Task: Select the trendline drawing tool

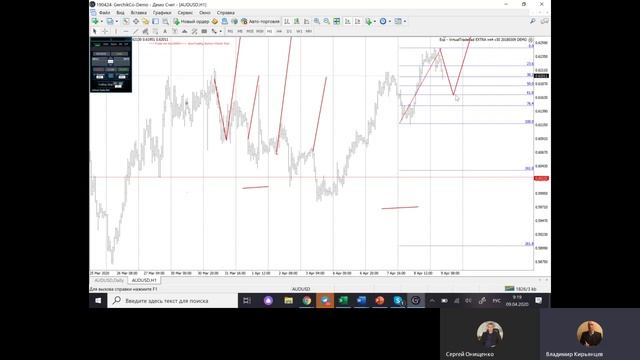Action: 136,31
